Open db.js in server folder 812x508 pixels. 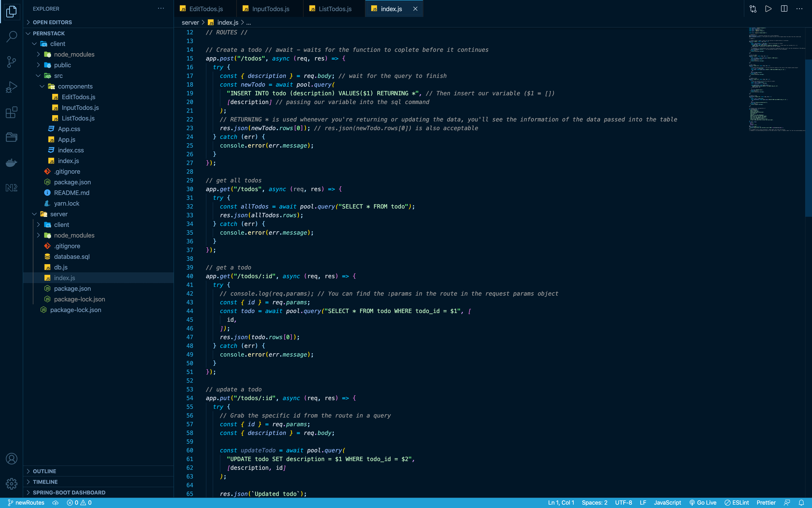click(98, 267)
